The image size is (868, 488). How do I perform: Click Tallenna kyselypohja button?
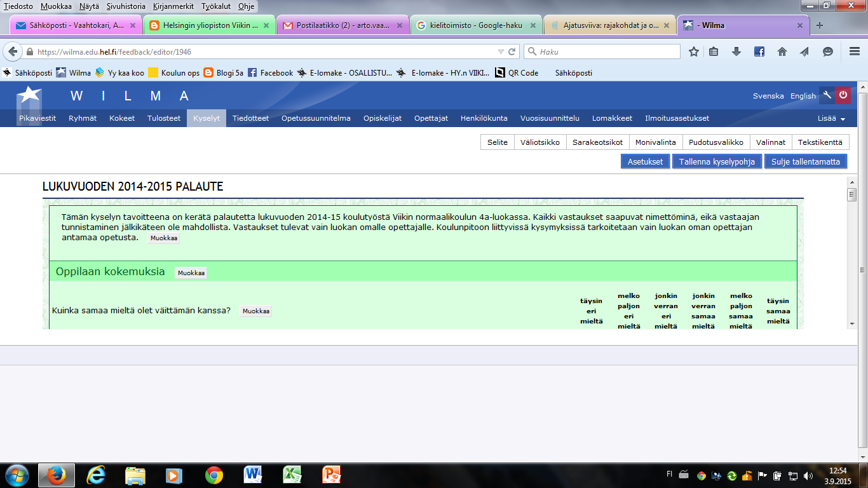click(x=717, y=161)
